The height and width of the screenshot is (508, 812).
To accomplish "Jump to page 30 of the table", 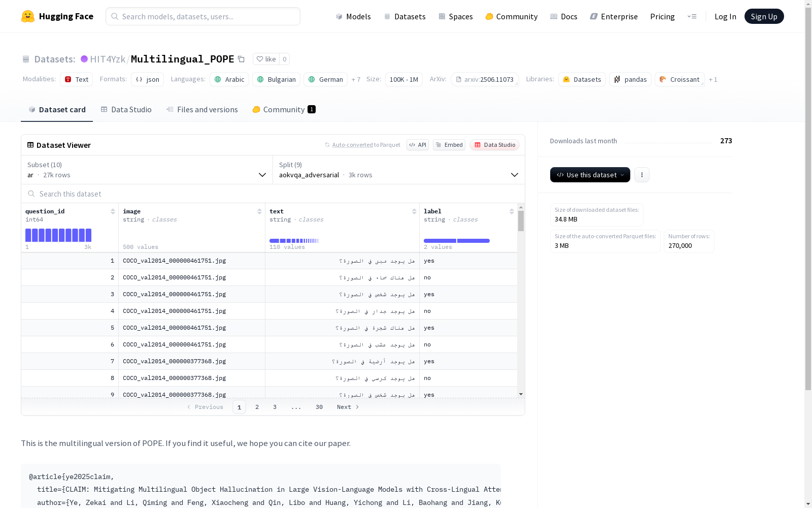I will 319,407.
